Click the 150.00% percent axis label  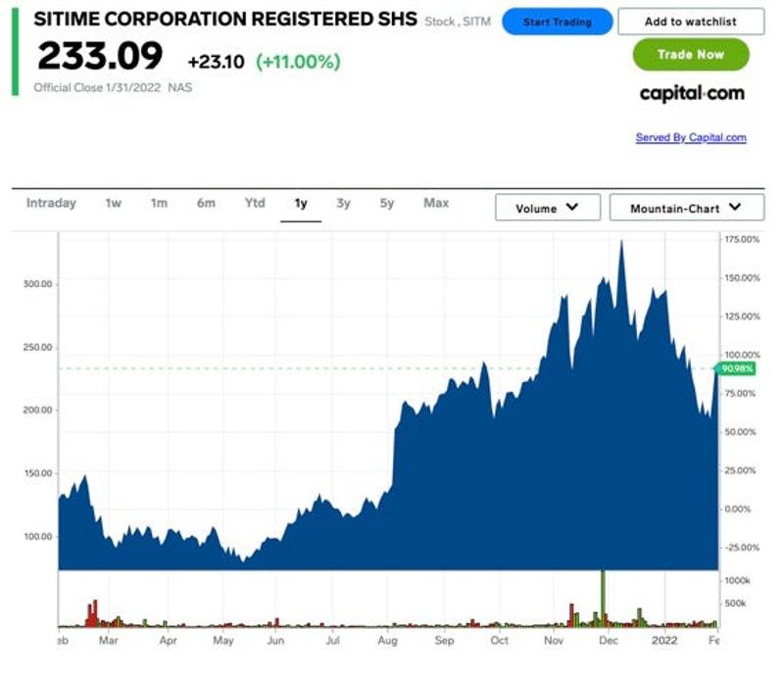click(742, 278)
